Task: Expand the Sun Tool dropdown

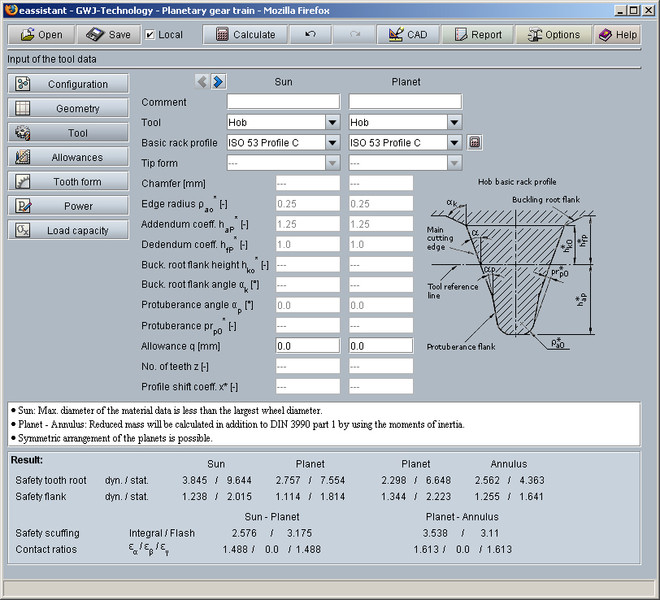Action: click(332, 122)
